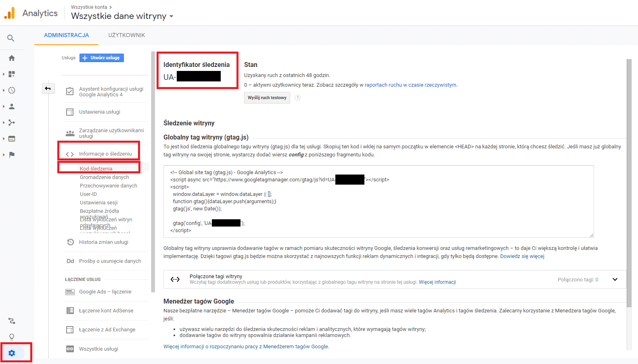Select Ustawienia sesji submenu item
Screen dimensions: 638x364
99,203
